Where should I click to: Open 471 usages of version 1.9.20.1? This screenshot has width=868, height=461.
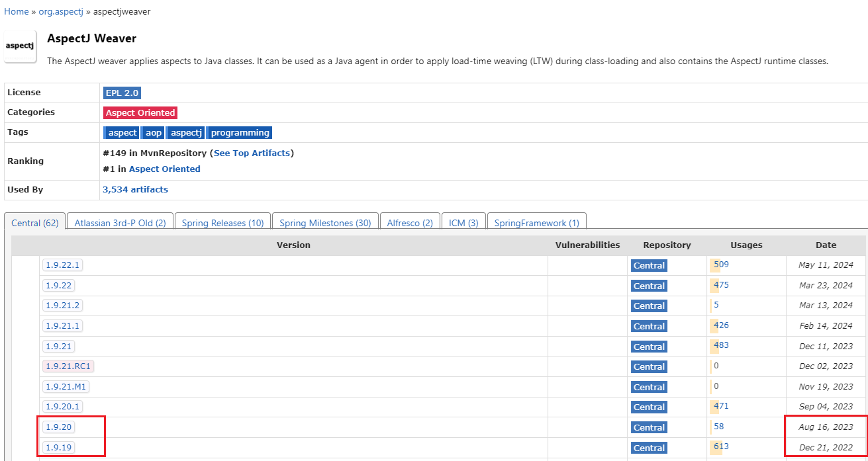721,406
